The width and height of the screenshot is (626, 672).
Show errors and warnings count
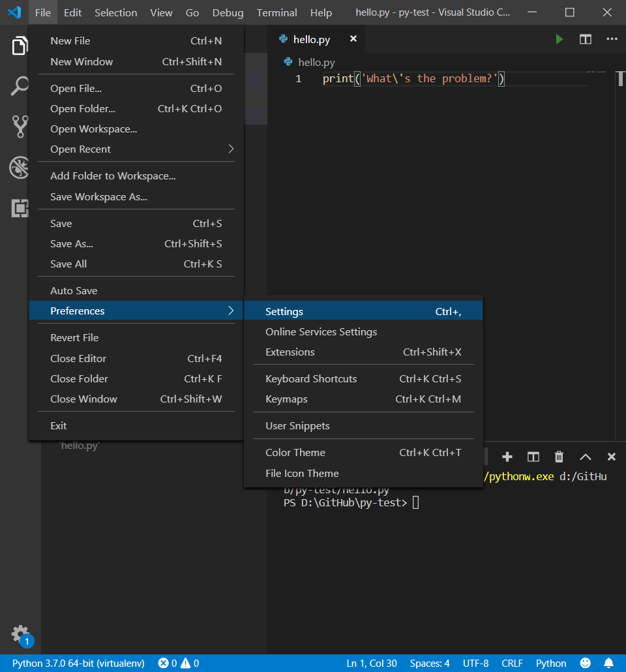point(178,663)
